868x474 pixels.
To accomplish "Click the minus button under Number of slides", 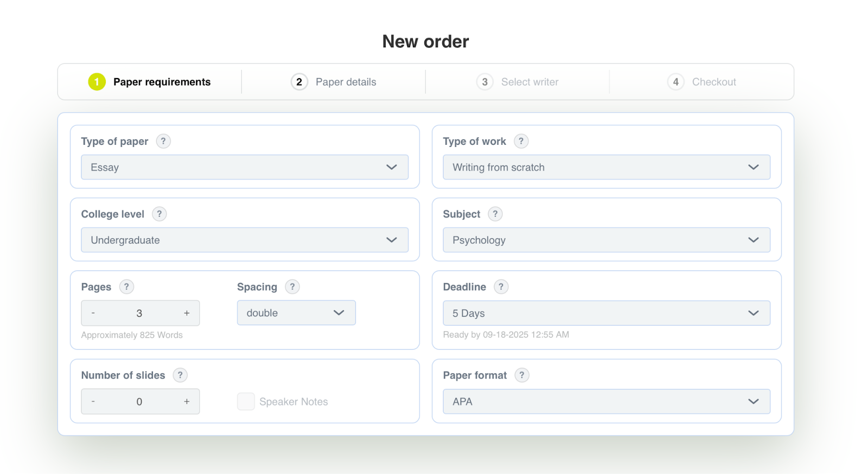I will (93, 401).
